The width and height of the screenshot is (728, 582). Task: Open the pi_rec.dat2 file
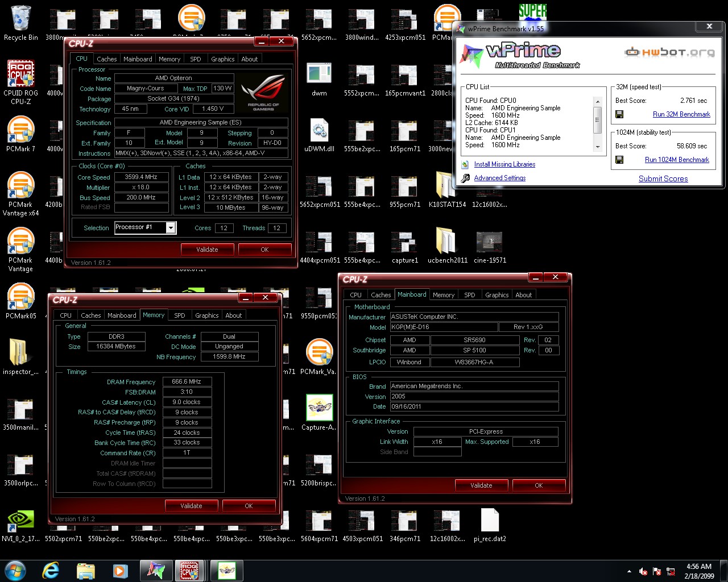tap(489, 524)
